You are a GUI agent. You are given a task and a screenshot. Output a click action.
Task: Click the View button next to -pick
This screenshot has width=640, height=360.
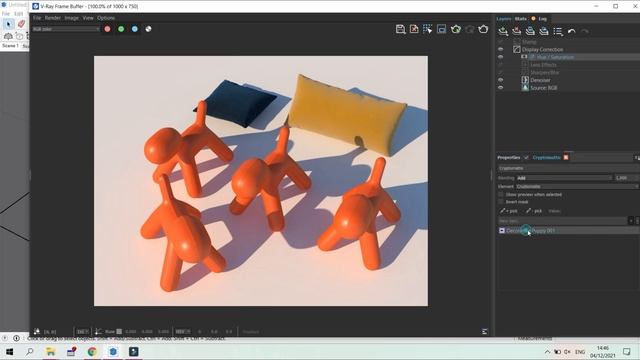[x=554, y=211]
